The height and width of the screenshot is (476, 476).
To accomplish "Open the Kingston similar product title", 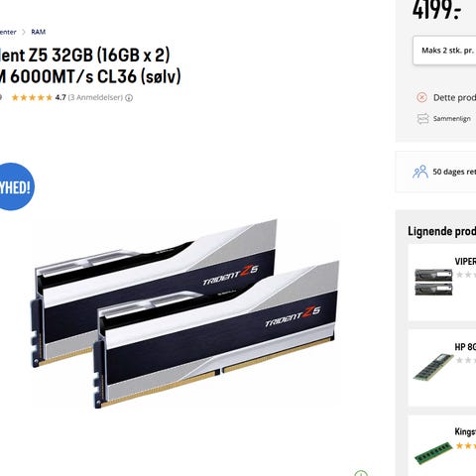I will pos(465,431).
